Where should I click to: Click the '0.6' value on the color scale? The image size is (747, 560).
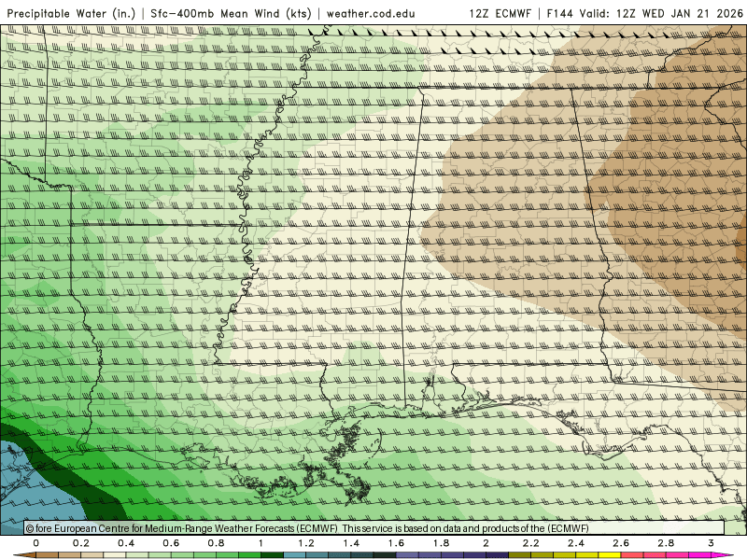click(171, 543)
